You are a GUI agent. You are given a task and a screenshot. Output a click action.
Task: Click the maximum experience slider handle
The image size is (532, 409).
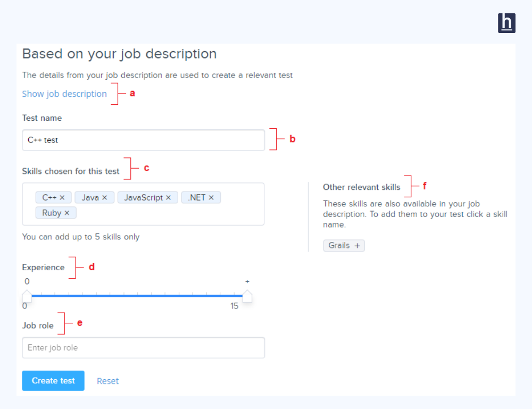[247, 296]
